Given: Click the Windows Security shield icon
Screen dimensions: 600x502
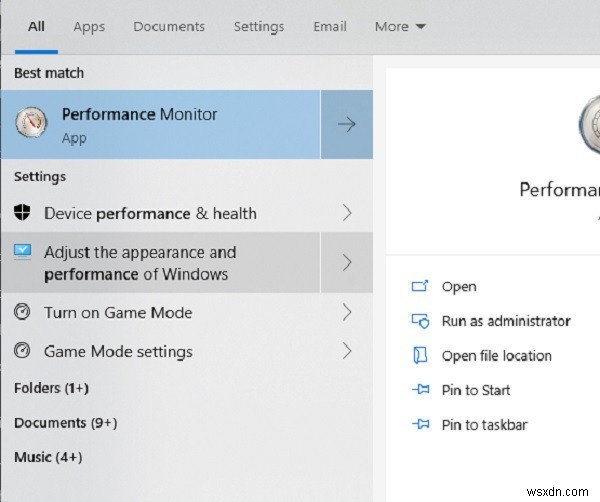Looking at the screenshot, I should point(22,212).
